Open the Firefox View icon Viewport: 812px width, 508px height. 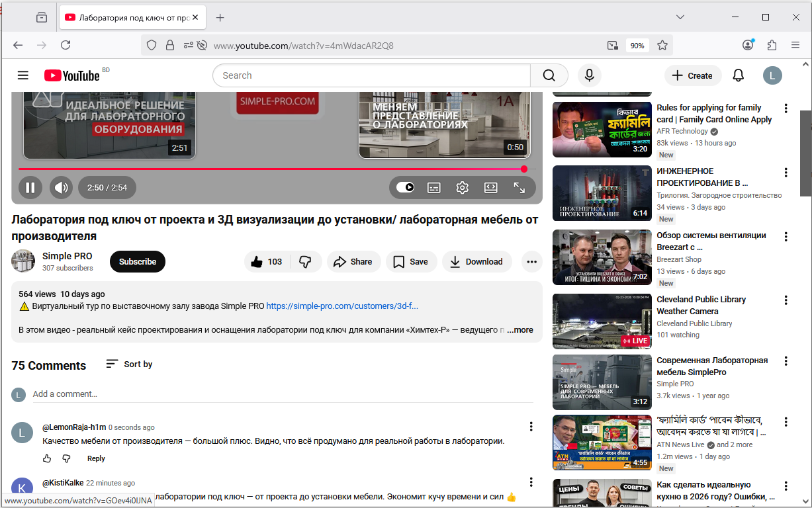click(x=42, y=17)
